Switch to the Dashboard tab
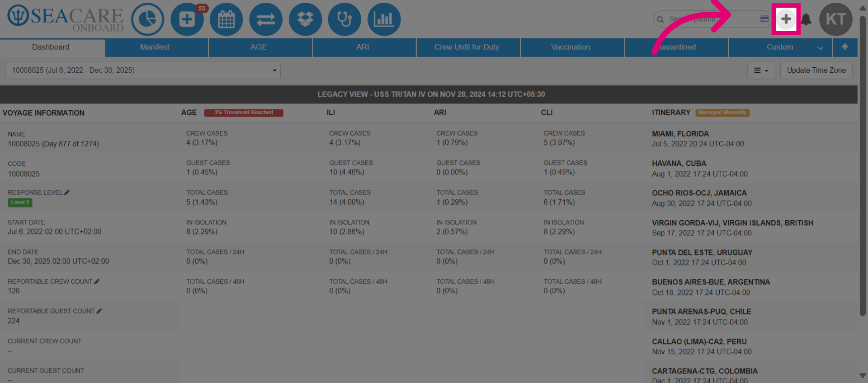The height and width of the screenshot is (383, 868). coord(52,47)
